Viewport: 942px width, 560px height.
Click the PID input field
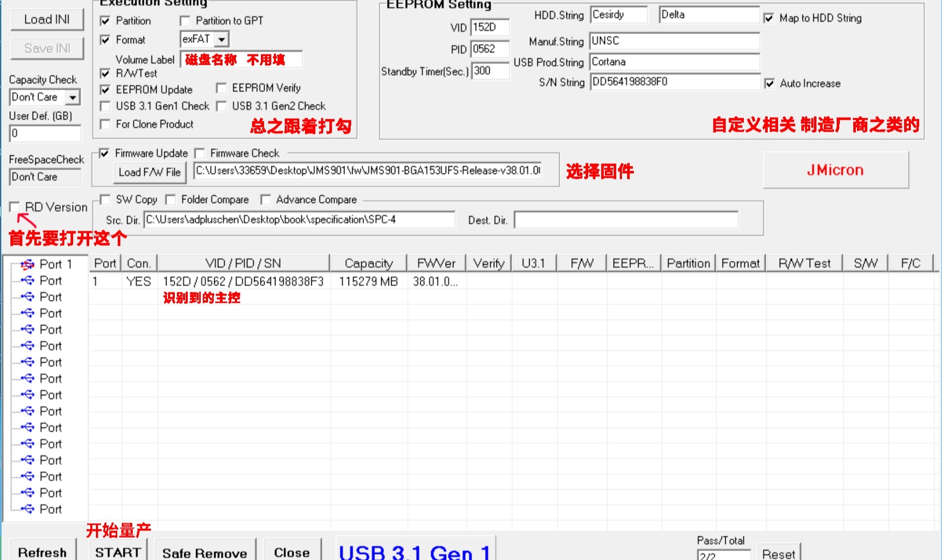(490, 49)
